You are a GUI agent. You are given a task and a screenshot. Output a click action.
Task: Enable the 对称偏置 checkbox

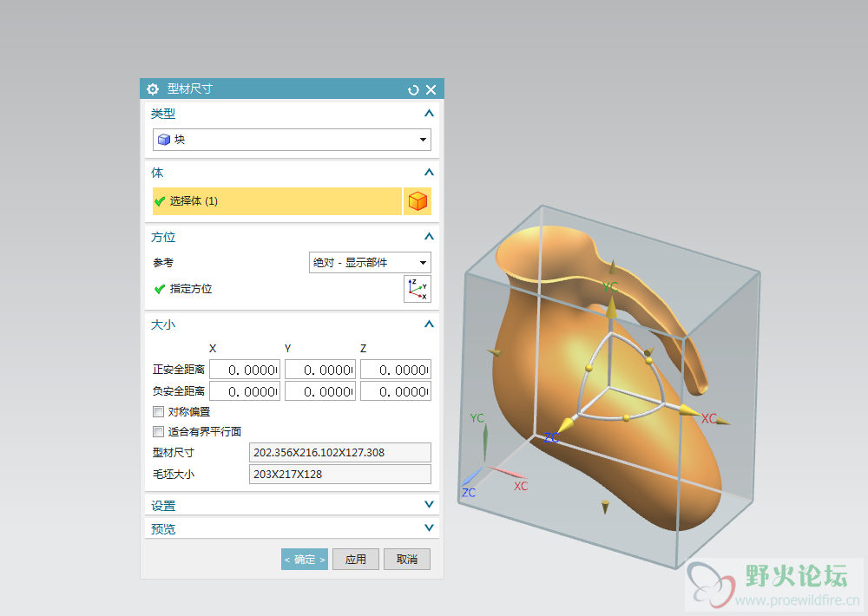158,412
